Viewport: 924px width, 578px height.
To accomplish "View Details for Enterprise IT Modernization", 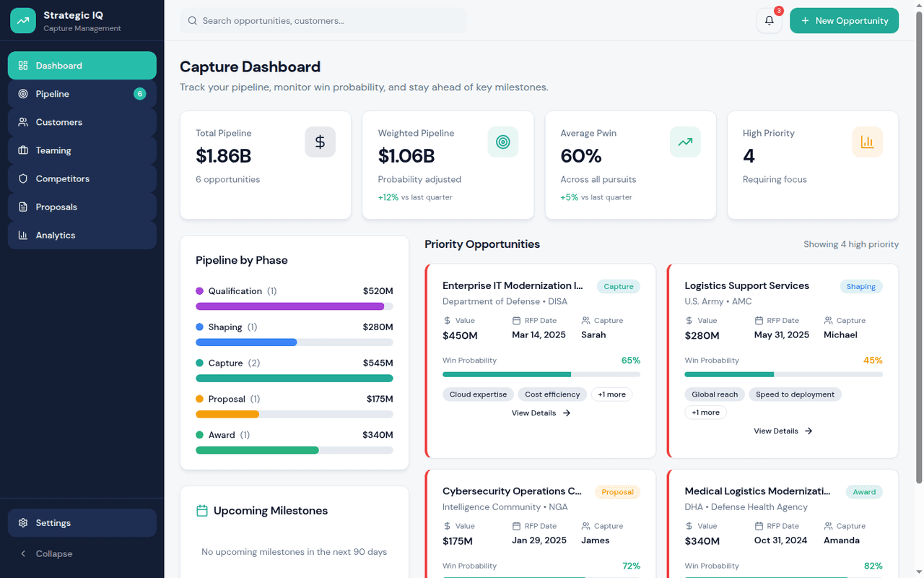I will (541, 413).
